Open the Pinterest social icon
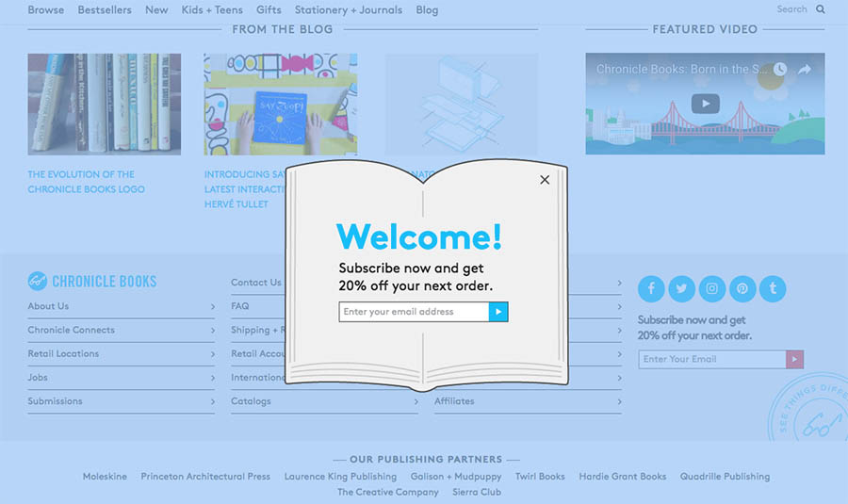Viewport: 848px width, 504px height. 742,289
